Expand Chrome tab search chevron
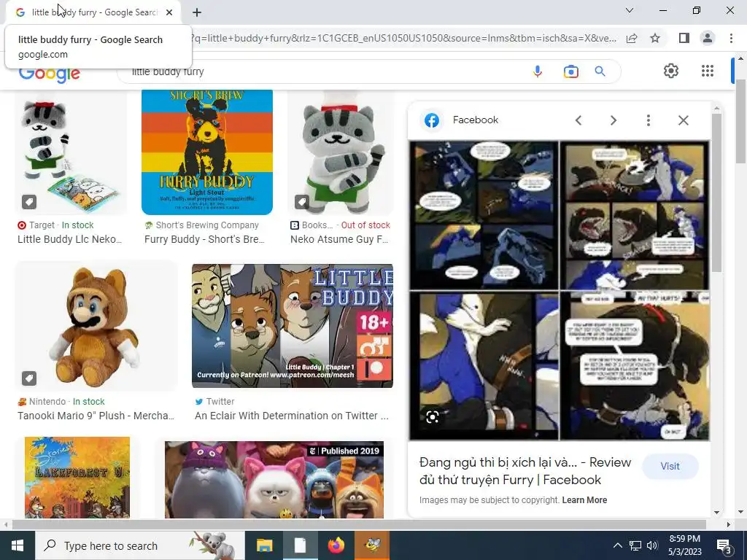The image size is (747, 560). [630, 10]
